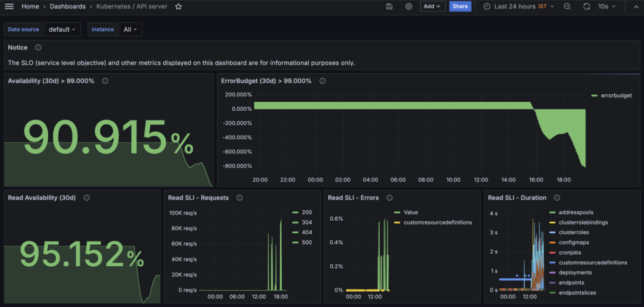Show info for Read SLI - Errors panel

(x=389, y=198)
